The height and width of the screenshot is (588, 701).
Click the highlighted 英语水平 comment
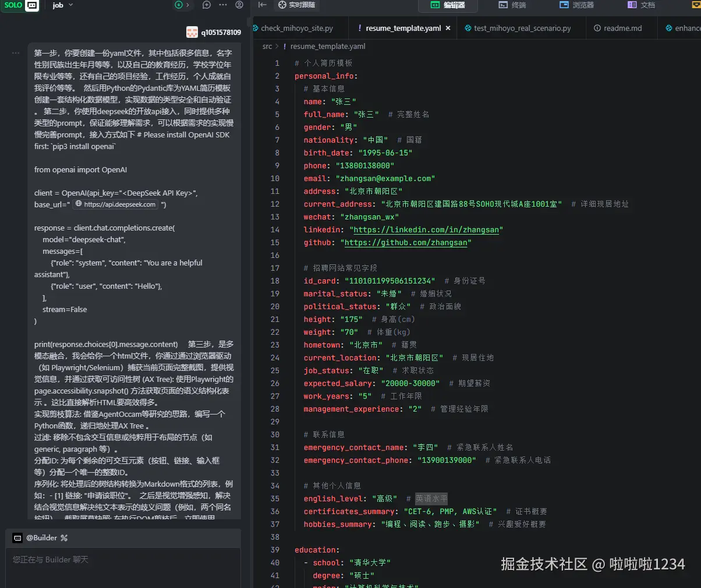tap(431, 499)
